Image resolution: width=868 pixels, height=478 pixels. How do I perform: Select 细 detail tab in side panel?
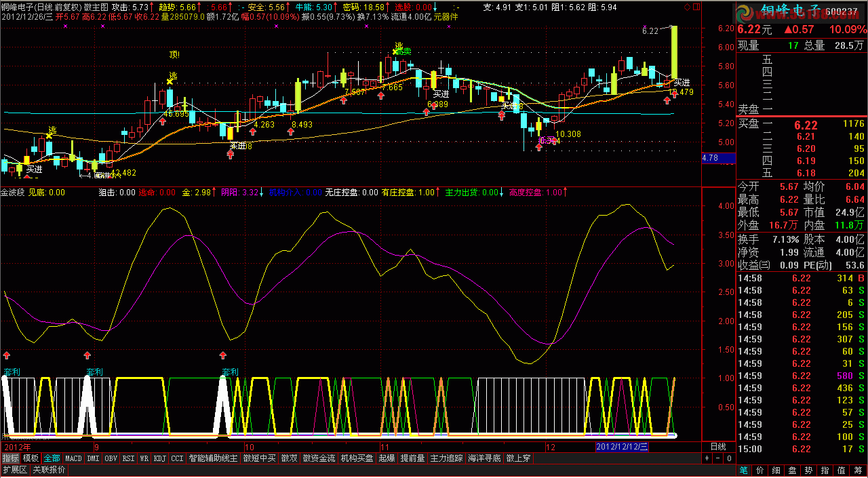[776, 470]
